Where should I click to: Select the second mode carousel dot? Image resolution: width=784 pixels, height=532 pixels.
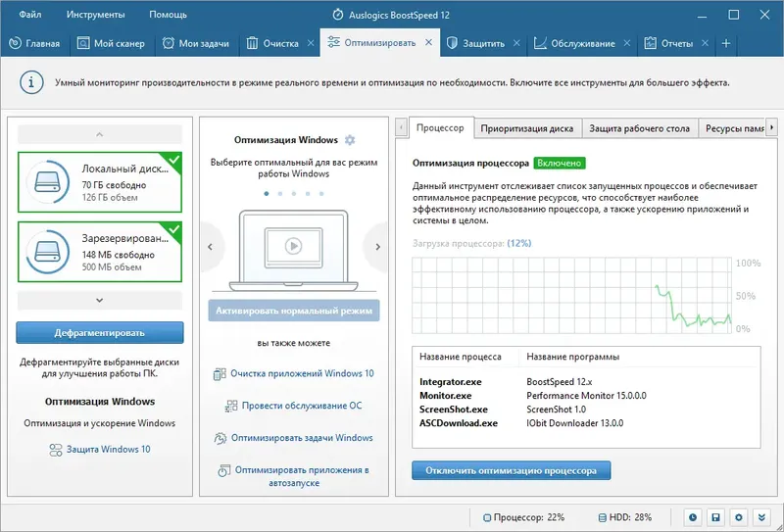pyautogui.click(x=280, y=194)
